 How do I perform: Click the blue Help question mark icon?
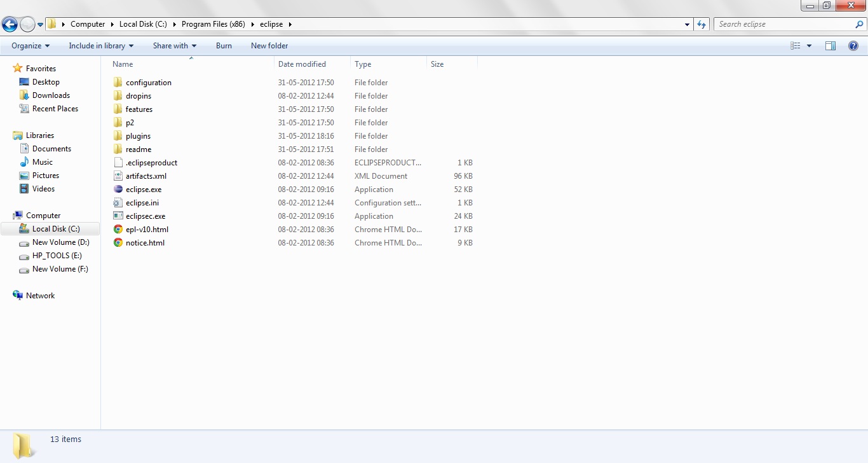[853, 46]
